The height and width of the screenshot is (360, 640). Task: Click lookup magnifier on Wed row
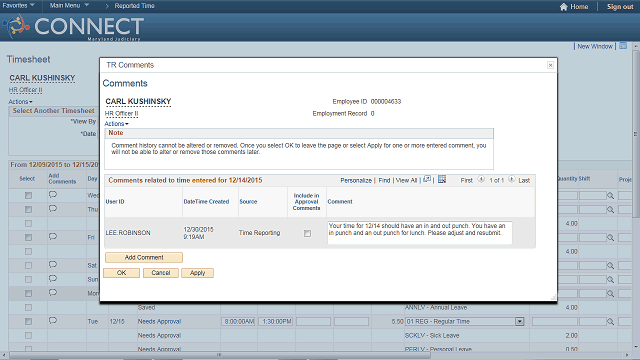pos(611,196)
